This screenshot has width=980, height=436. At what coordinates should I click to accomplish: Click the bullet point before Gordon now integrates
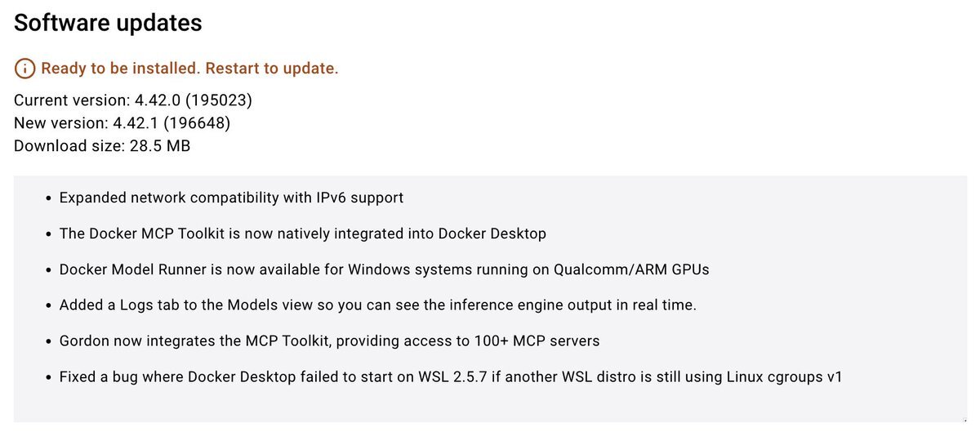point(49,341)
